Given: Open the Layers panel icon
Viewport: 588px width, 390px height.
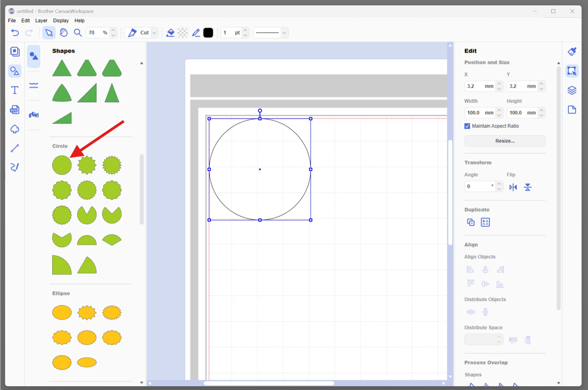Looking at the screenshot, I should [x=572, y=90].
